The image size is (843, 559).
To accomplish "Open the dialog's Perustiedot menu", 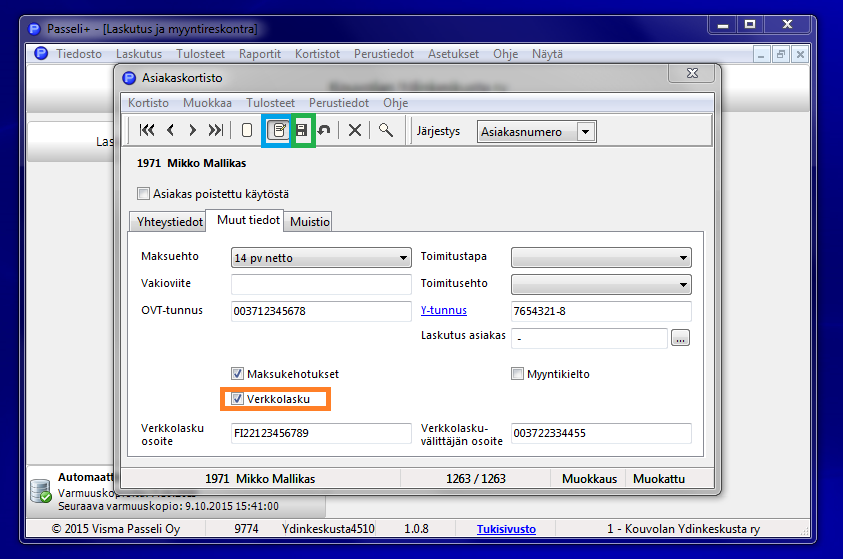I will (x=339, y=103).
